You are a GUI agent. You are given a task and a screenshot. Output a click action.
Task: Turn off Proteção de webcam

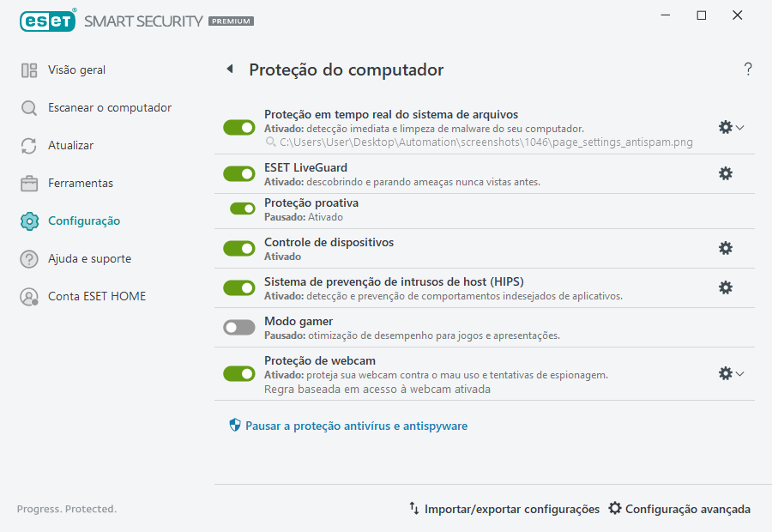238,373
